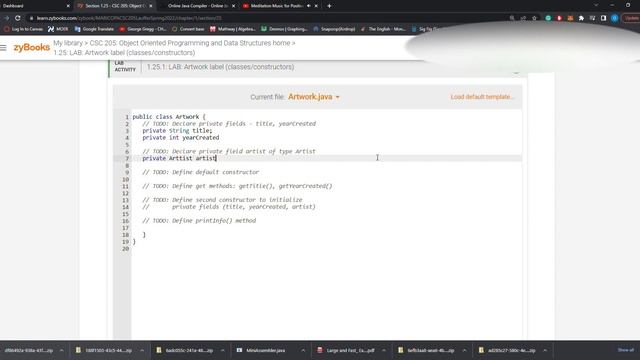This screenshot has height=360, width=640.
Task: Click line number 20 in editor gutter
Action: (125, 249)
